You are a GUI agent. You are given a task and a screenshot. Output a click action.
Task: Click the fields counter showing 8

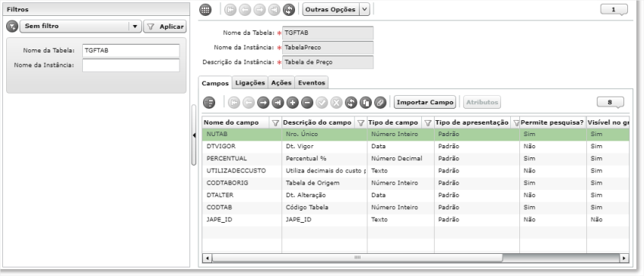pyautogui.click(x=610, y=103)
